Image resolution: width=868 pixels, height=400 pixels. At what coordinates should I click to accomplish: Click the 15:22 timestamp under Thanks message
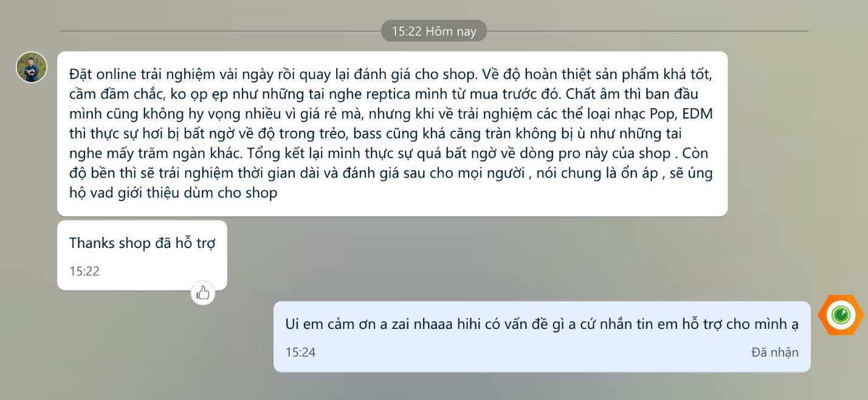[84, 271]
